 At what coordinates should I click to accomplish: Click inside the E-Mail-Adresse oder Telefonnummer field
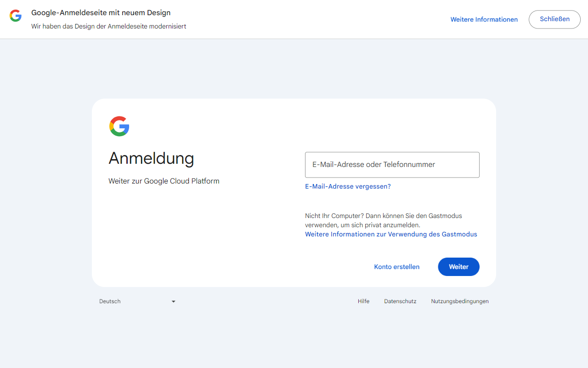[392, 165]
